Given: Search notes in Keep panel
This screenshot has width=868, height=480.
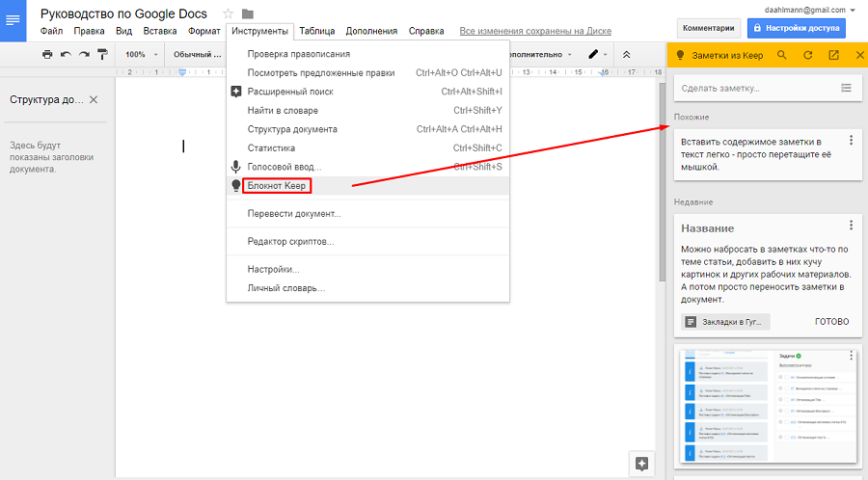Looking at the screenshot, I should (x=781, y=55).
